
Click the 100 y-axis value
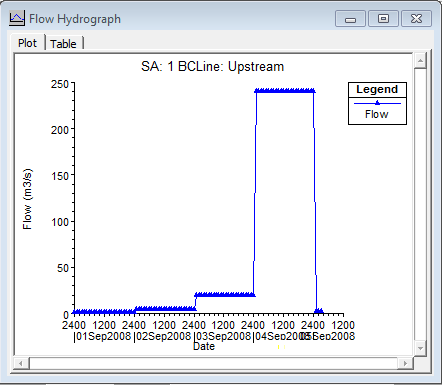(60, 222)
